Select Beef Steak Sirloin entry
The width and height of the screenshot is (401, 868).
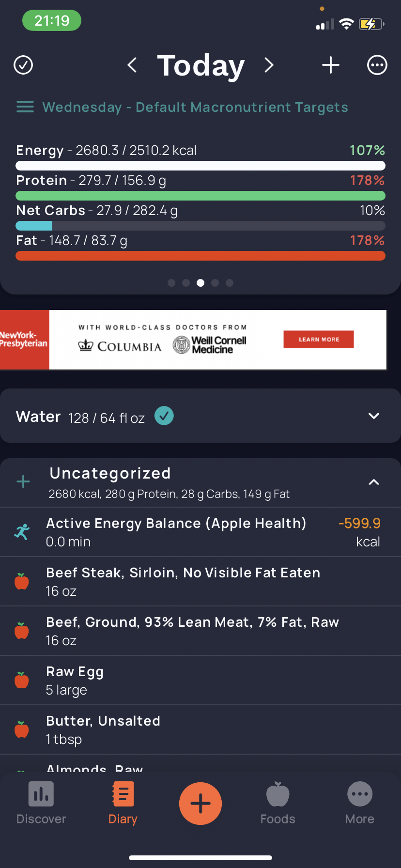point(200,581)
